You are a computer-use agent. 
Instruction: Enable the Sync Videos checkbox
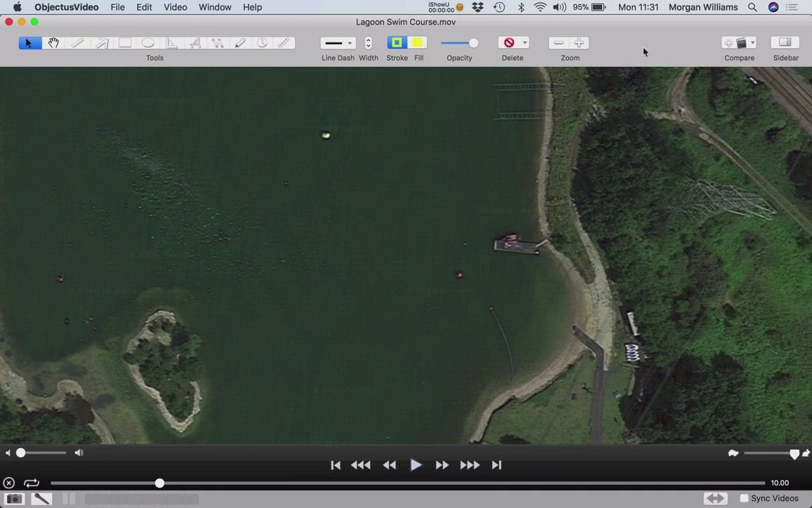click(744, 498)
